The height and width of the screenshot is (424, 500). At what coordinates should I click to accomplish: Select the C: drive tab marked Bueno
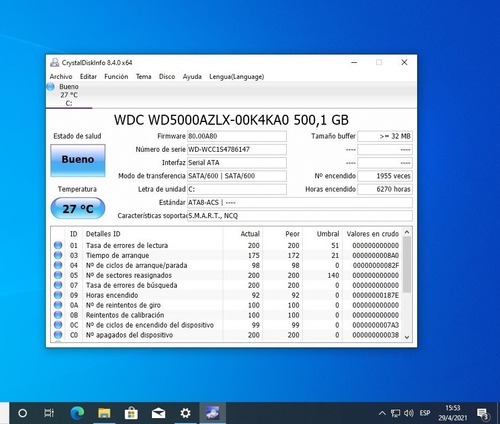point(68,95)
